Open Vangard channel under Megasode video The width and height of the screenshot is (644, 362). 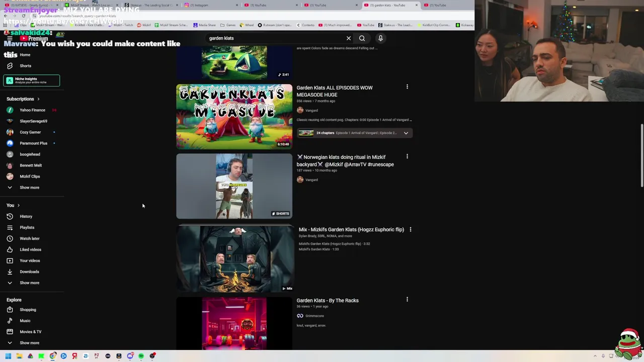pyautogui.click(x=311, y=110)
